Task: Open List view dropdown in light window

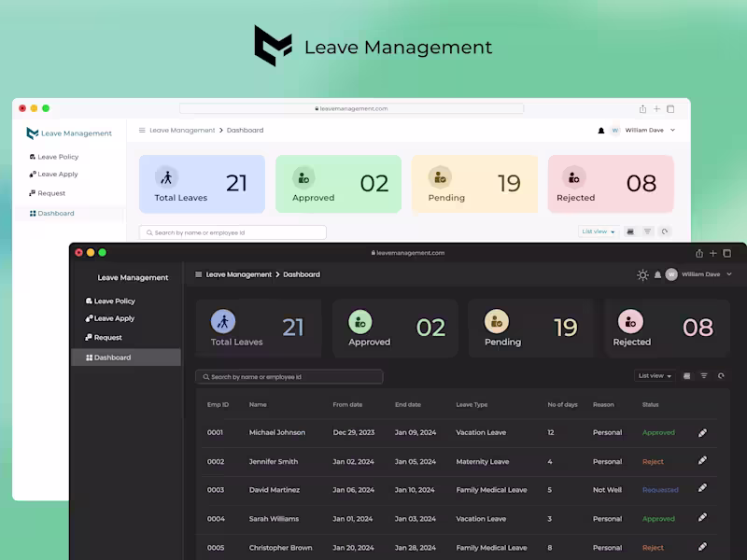Action: [x=599, y=231]
